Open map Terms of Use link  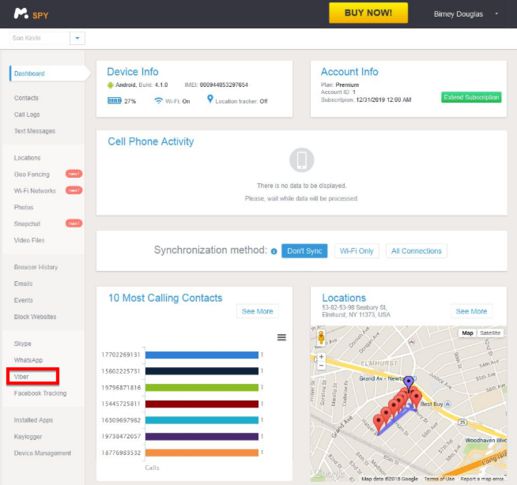tap(439, 479)
